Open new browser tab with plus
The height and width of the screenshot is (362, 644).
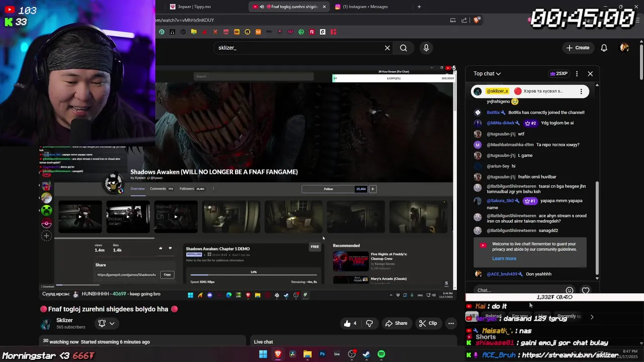click(x=419, y=7)
